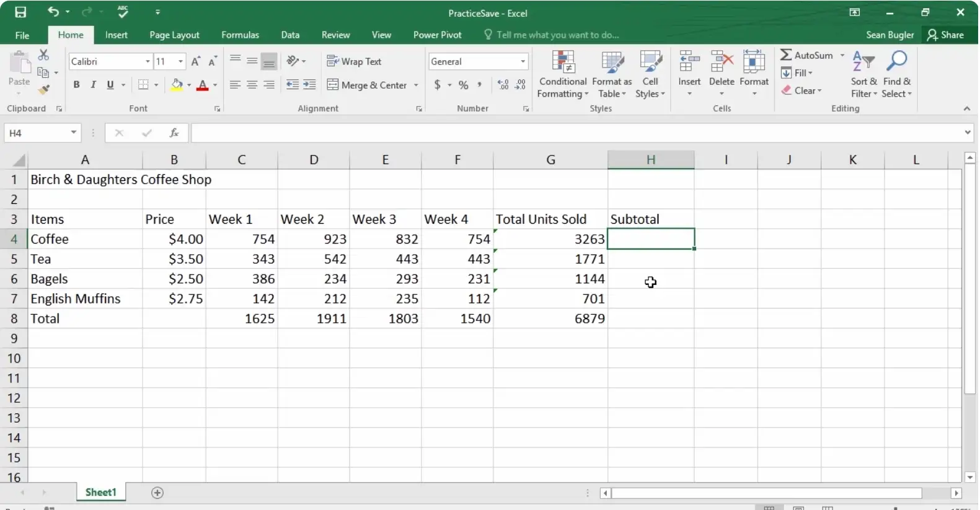Click the yellow Fill Color swatch
Screen dimensions: 980x510
click(177, 85)
